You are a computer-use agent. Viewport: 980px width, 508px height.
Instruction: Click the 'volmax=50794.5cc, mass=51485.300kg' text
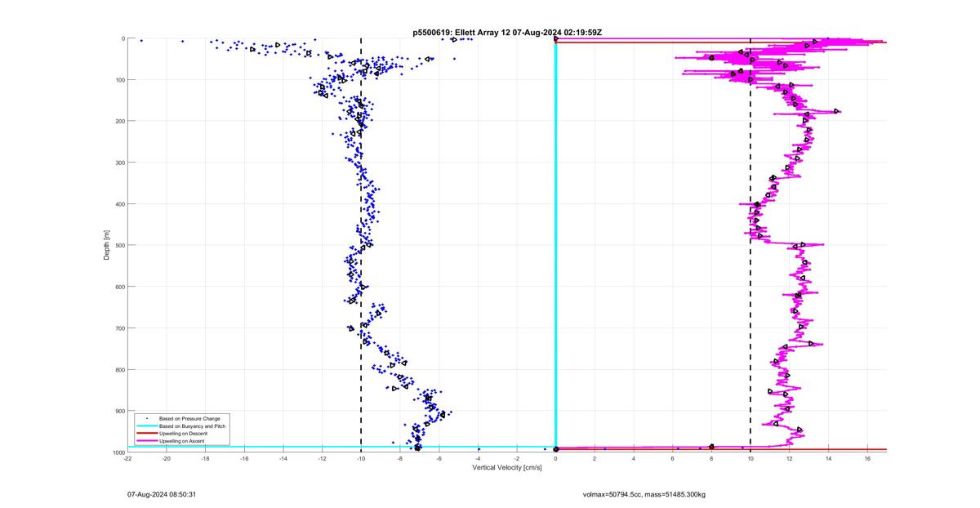coord(644,494)
